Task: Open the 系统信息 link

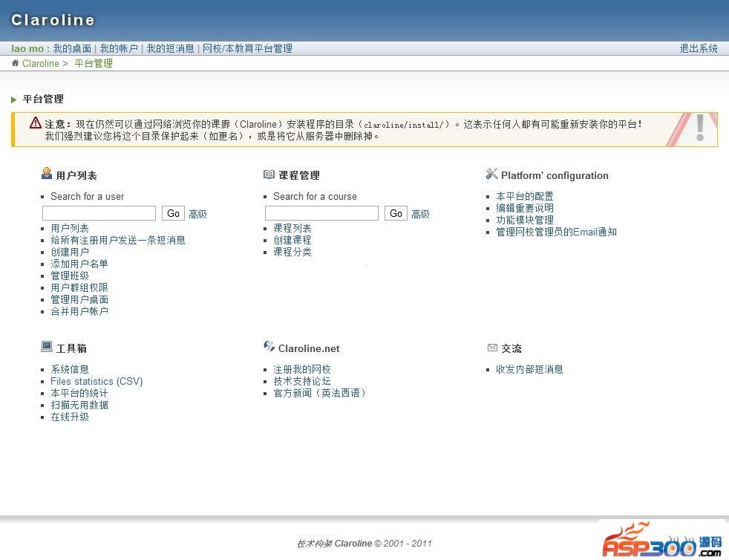Action: point(70,369)
